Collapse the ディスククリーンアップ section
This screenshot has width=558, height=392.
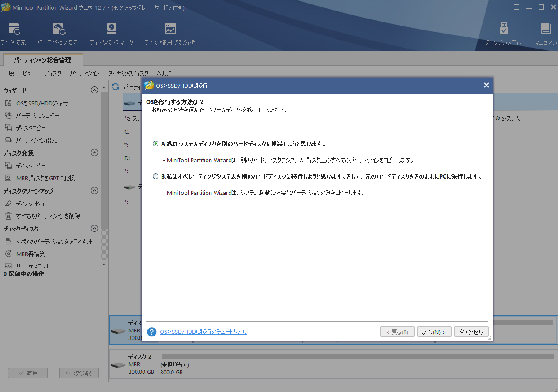[x=94, y=190]
